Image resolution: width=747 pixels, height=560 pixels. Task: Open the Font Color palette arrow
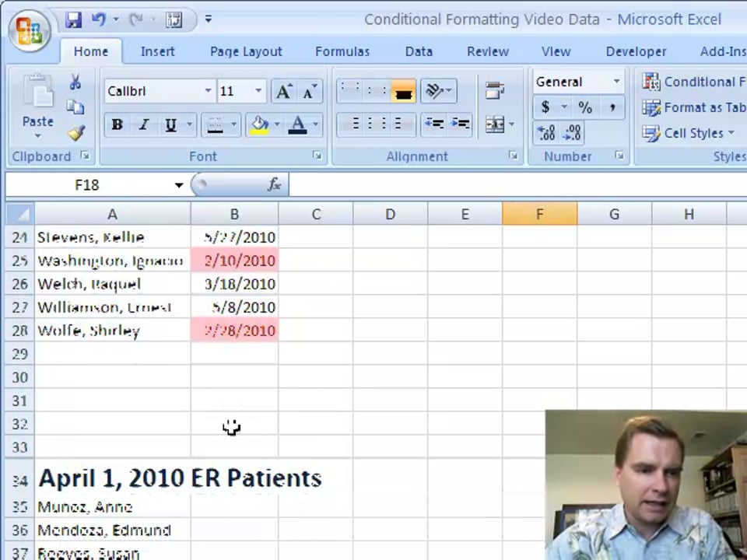click(315, 124)
